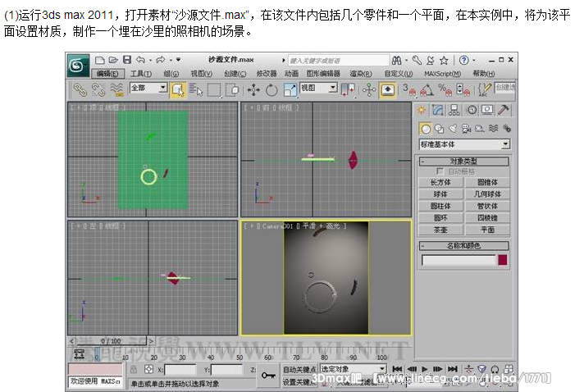Switch to the Utilities hammer tab
This screenshot has width=575, height=392.
(x=504, y=110)
